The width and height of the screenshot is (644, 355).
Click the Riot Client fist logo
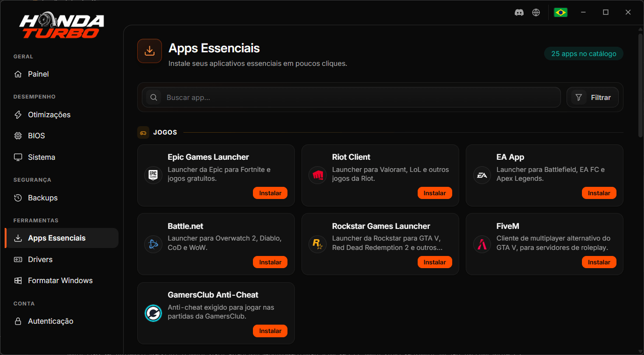(x=318, y=175)
